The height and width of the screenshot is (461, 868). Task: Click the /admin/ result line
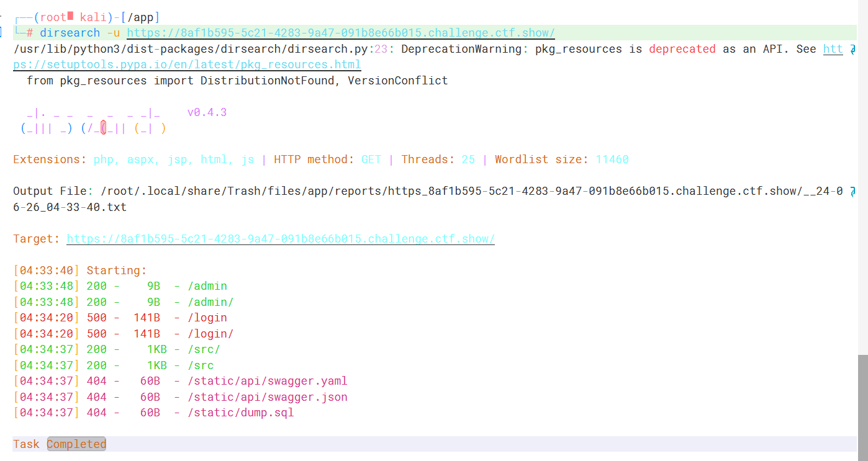pyautogui.click(x=211, y=302)
